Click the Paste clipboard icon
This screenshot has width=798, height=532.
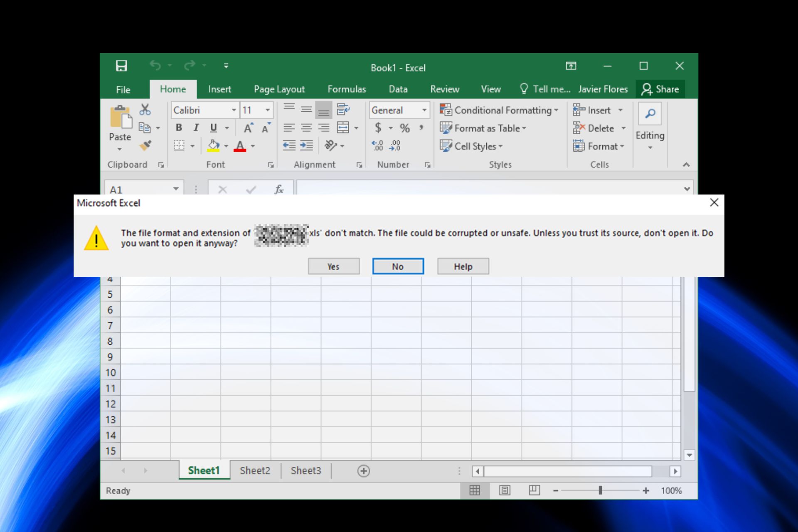tap(121, 117)
